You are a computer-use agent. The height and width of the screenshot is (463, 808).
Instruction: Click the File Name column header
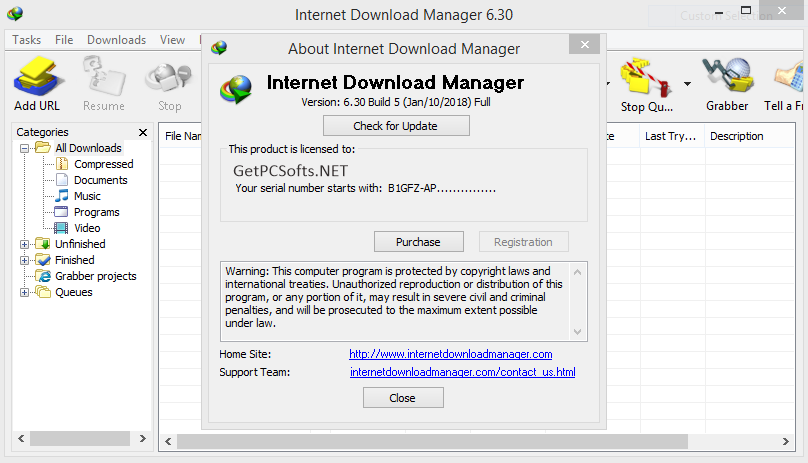point(181,136)
